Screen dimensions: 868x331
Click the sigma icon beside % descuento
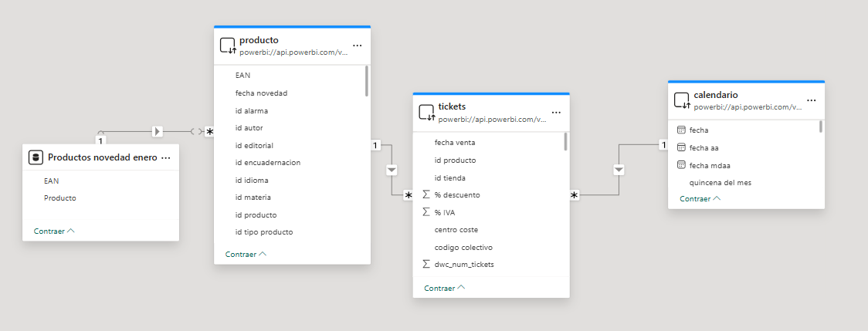click(426, 195)
